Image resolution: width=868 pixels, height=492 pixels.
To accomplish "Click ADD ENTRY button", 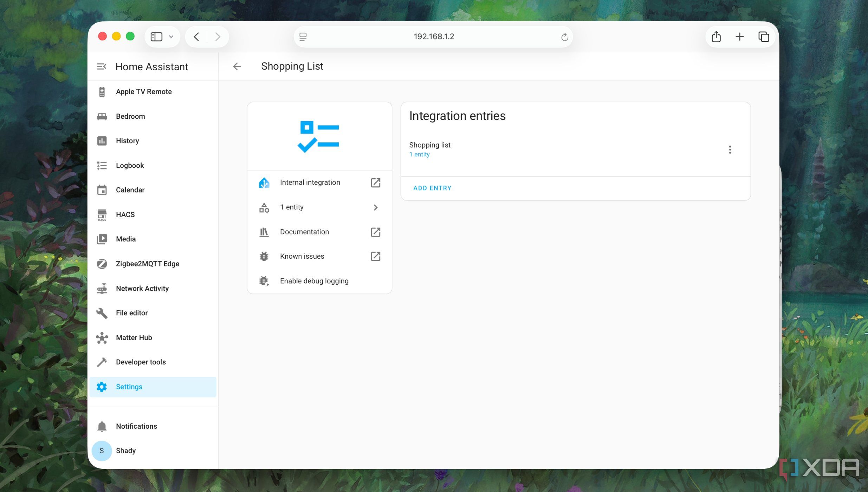I will tap(432, 188).
